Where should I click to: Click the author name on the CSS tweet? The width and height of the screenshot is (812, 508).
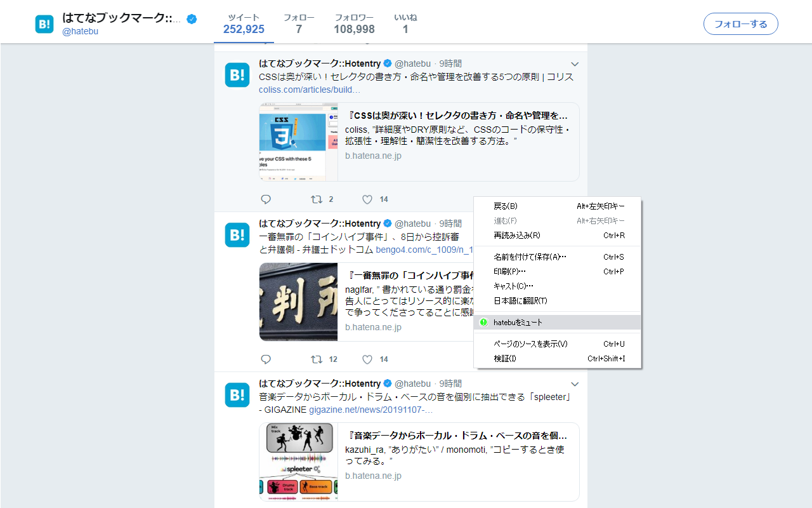coord(320,63)
